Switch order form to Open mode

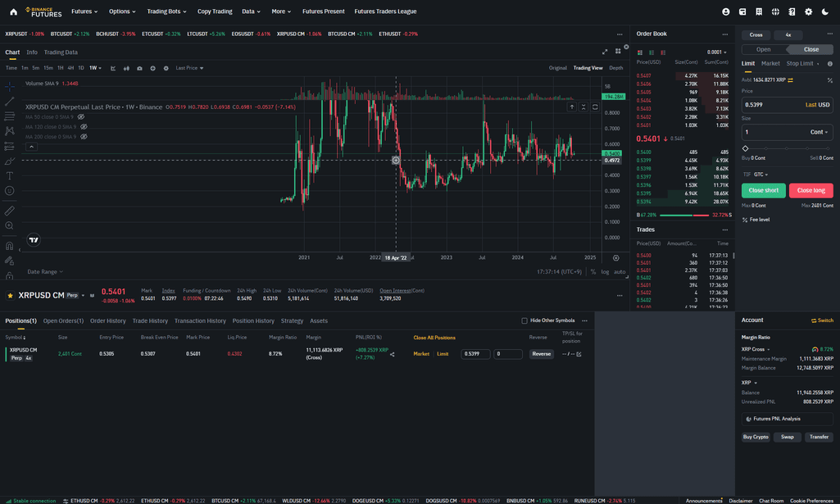point(764,49)
